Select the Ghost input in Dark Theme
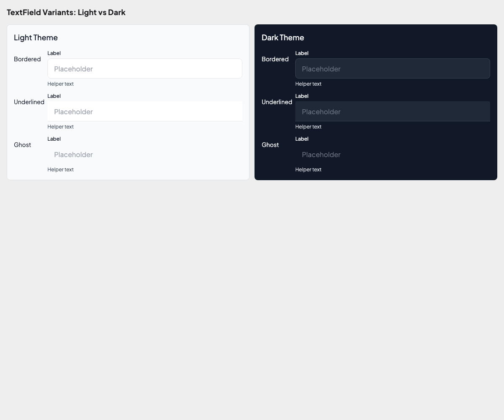This screenshot has height=420, width=504. pos(392,154)
